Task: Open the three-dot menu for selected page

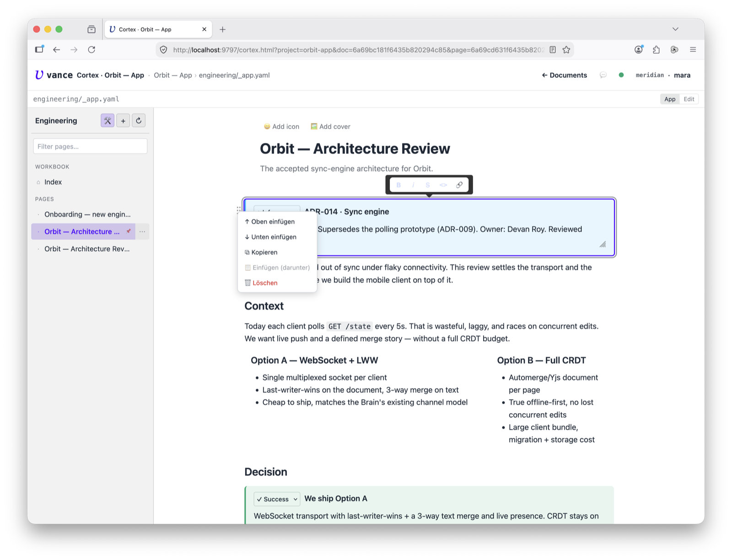Action: point(142,232)
